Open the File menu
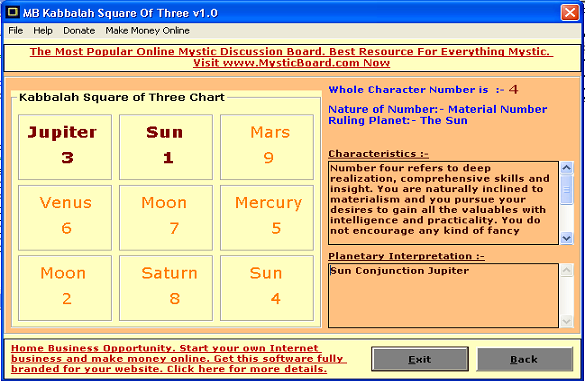Viewport: 585px width, 381px height. tap(16, 31)
